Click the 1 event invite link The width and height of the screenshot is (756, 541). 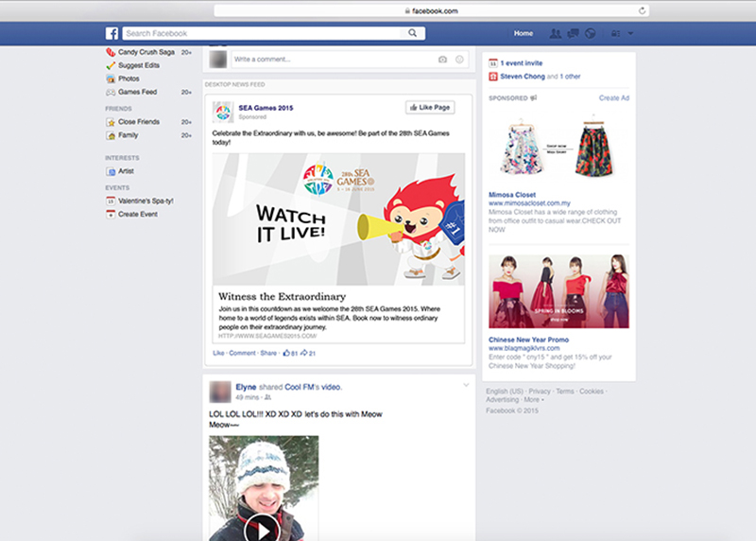[522, 63]
